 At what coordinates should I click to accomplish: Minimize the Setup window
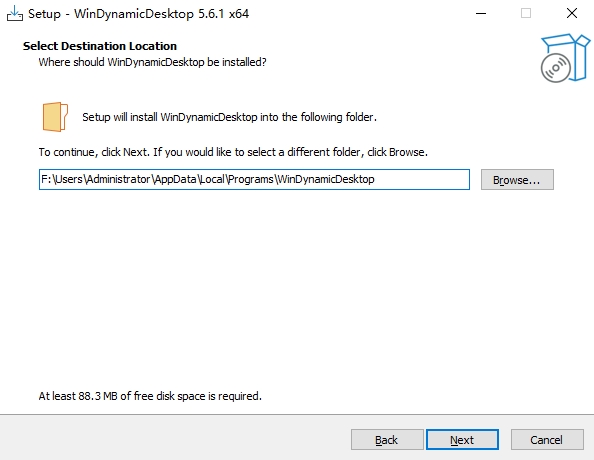(481, 14)
